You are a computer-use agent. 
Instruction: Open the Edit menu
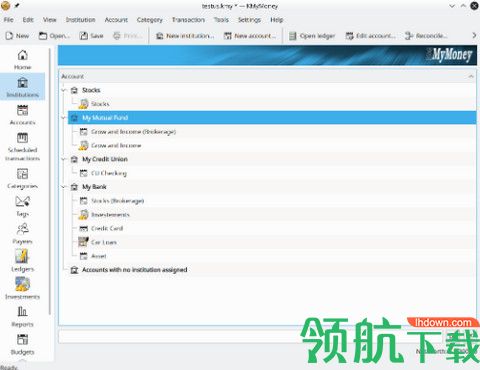pyautogui.click(x=28, y=20)
